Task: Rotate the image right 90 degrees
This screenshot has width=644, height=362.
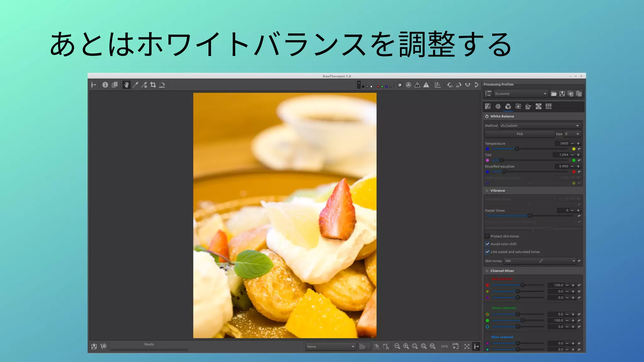Action: (x=459, y=85)
